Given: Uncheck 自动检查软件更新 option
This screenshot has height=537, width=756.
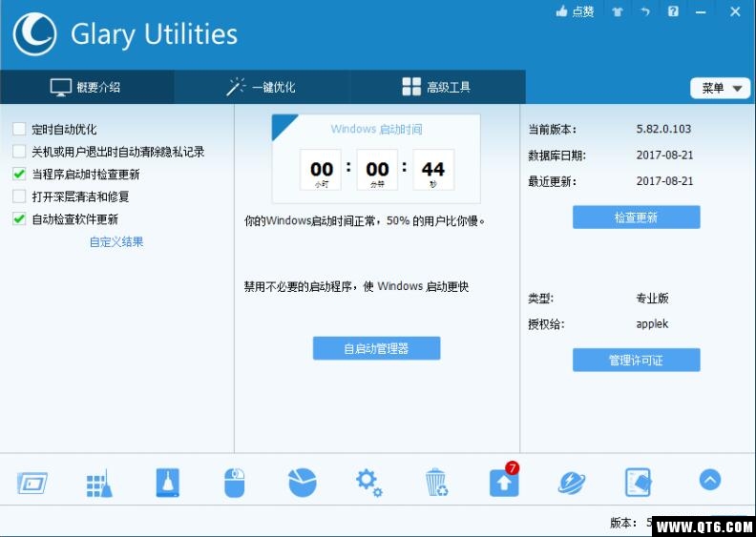Looking at the screenshot, I should click(x=19, y=219).
